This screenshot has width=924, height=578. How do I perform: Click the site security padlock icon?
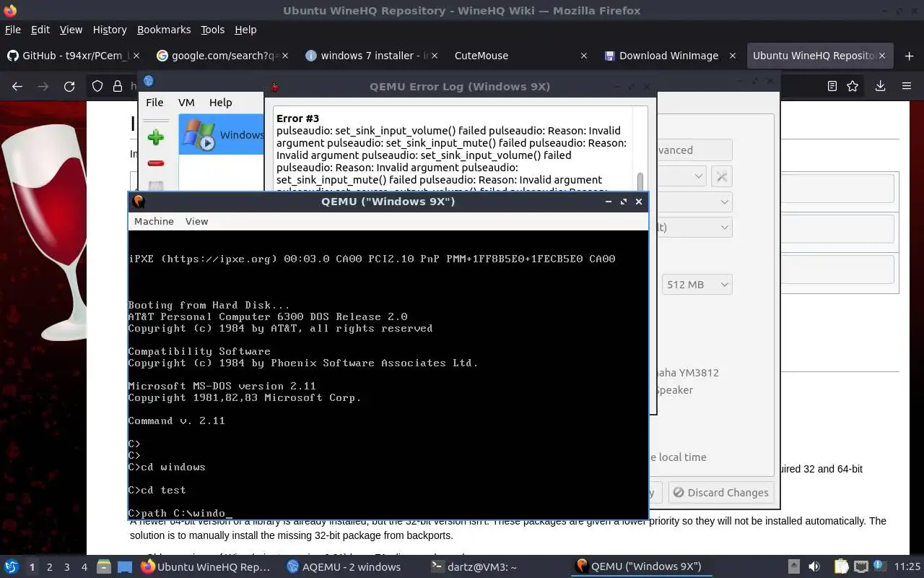click(x=118, y=86)
